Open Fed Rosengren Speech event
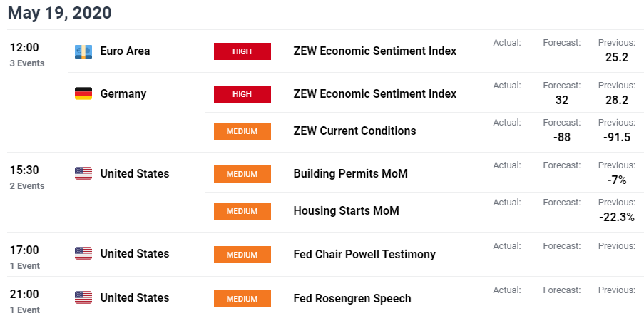Screen dimensions: 644x316 tap(352, 298)
